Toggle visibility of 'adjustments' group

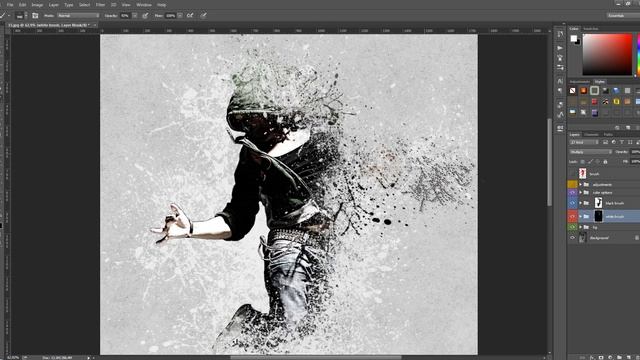point(572,184)
